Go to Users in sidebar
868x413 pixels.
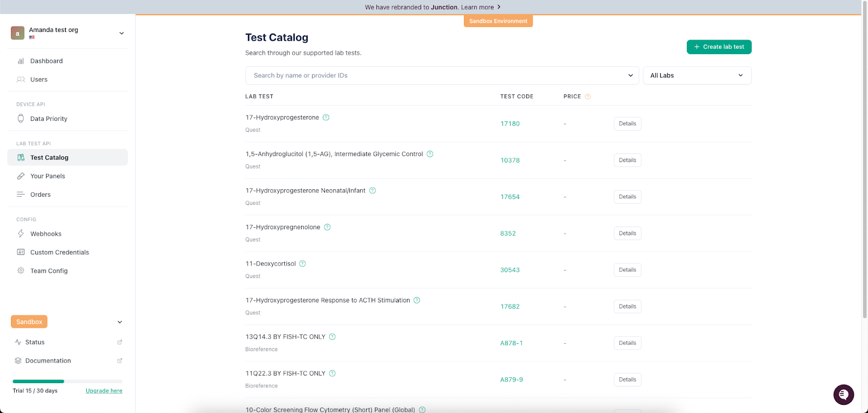68,80
